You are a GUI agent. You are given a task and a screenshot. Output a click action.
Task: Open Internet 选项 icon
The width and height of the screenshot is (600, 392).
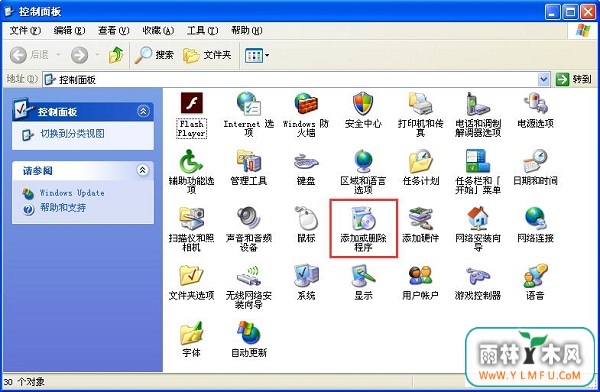pos(248,103)
